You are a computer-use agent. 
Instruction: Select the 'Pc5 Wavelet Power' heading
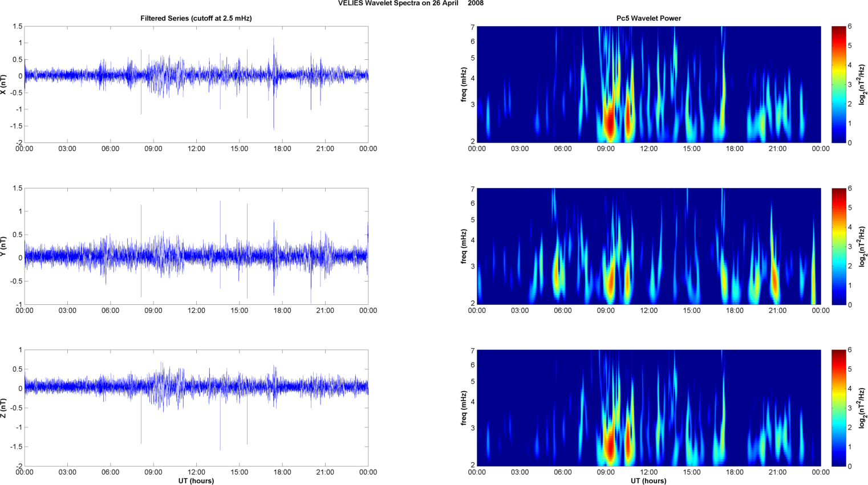click(648, 18)
